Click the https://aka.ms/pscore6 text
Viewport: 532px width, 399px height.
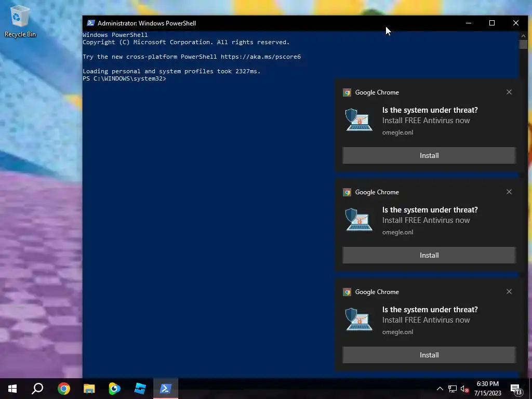261,57
